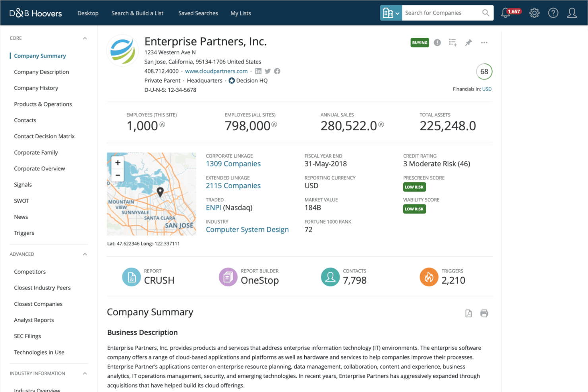
Task: Zoom out on the map
Action: tap(118, 175)
